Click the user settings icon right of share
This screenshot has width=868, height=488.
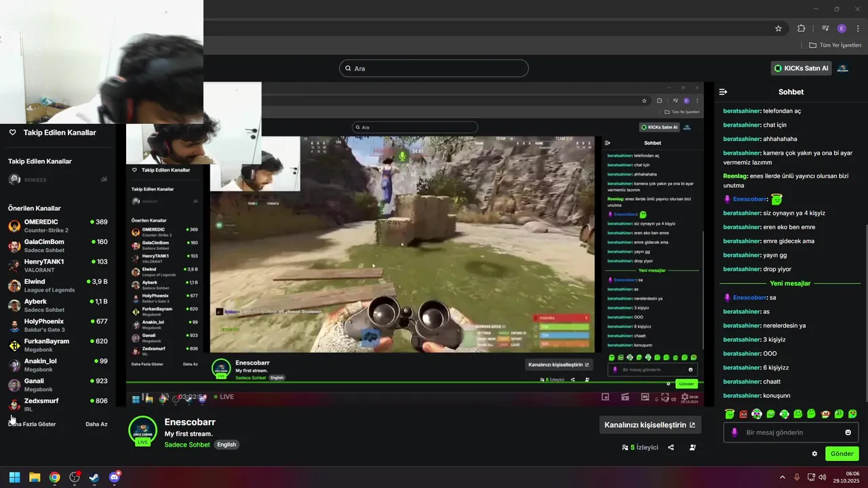click(692, 447)
